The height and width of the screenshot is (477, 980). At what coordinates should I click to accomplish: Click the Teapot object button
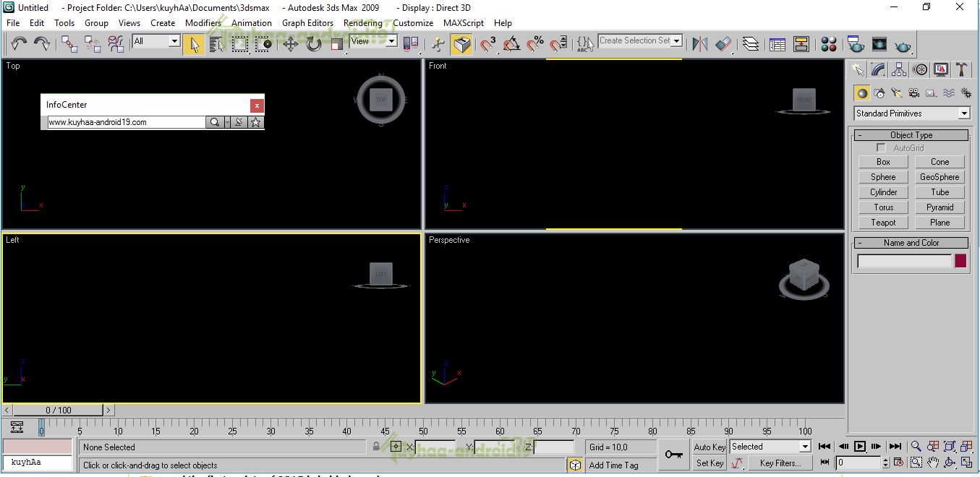click(x=883, y=223)
